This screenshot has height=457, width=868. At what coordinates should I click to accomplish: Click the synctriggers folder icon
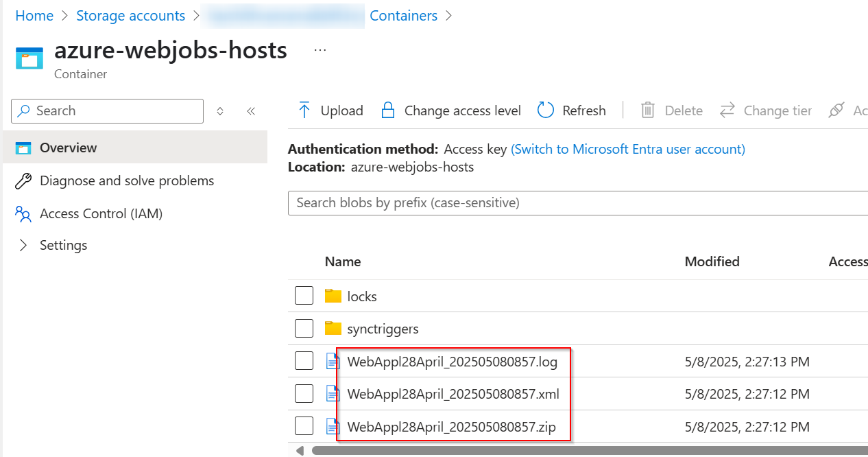click(333, 329)
